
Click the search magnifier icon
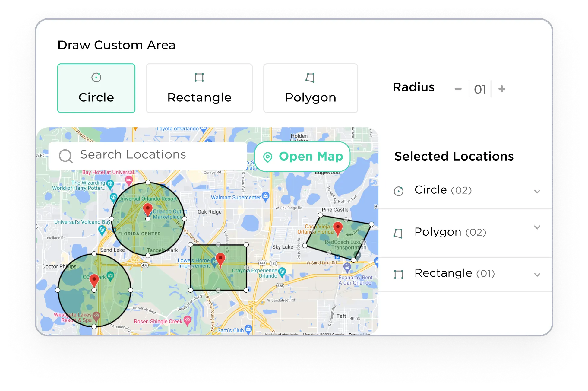[65, 156]
